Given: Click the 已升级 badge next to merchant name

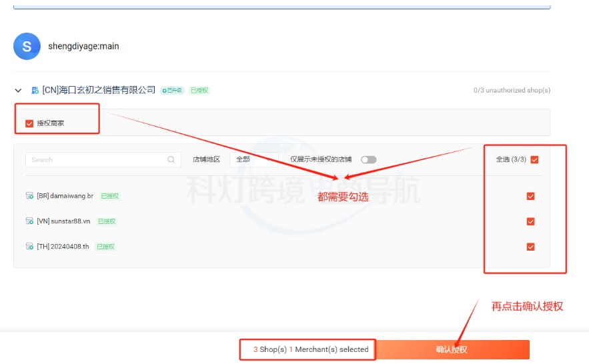Looking at the screenshot, I should click(x=172, y=90).
